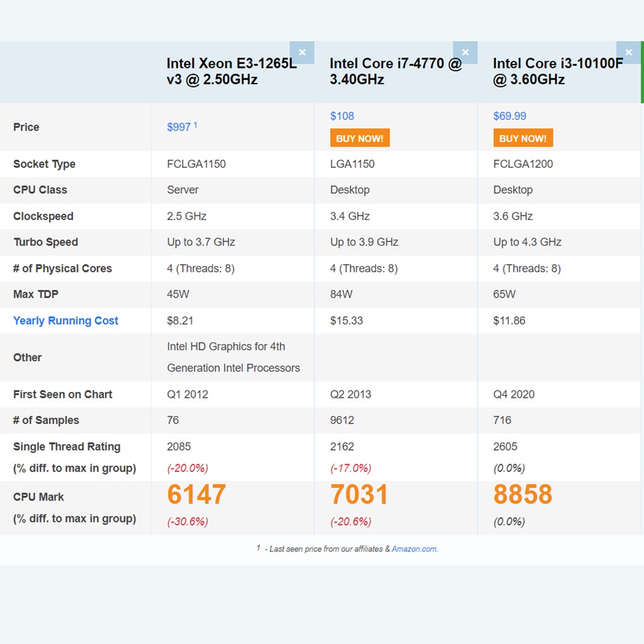The image size is (644, 644).
Task: Click the Max TDP row label
Action: coord(36,294)
